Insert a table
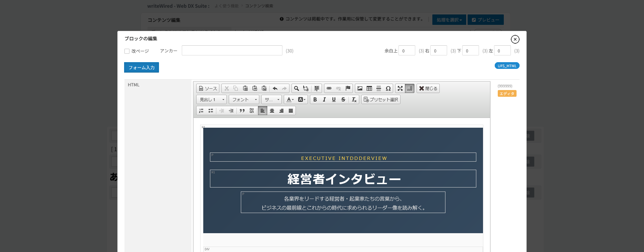644x252 pixels. tap(369, 88)
